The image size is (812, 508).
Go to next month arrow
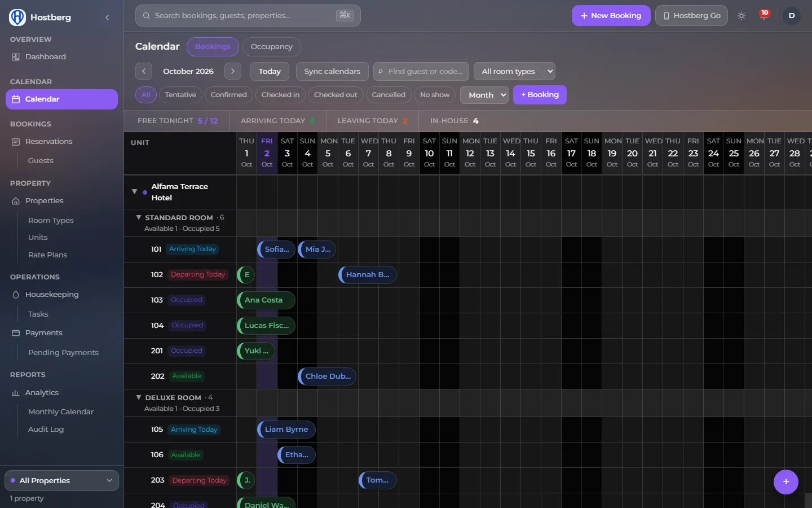(x=233, y=71)
